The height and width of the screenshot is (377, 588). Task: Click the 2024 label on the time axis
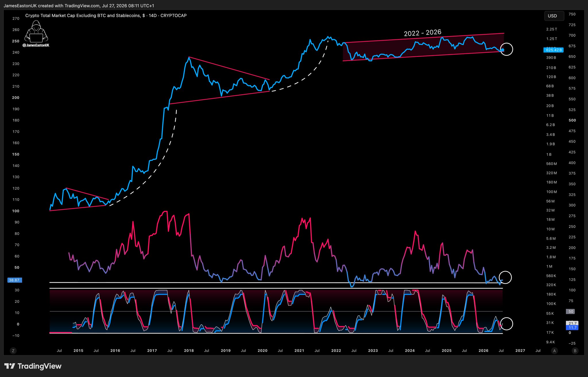(410, 351)
